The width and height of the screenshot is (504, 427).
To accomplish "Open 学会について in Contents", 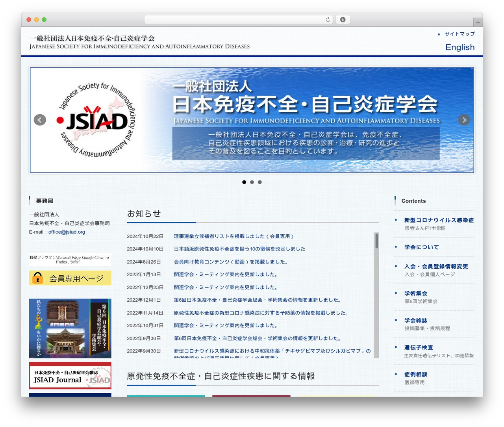I will [421, 247].
